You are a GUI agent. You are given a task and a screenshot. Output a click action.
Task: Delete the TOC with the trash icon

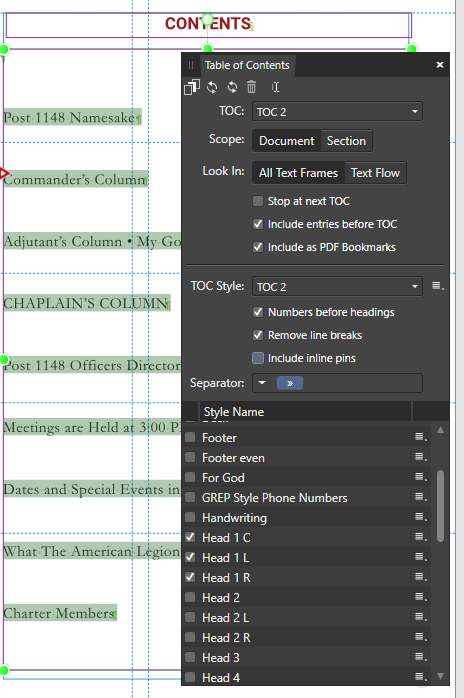[252, 87]
